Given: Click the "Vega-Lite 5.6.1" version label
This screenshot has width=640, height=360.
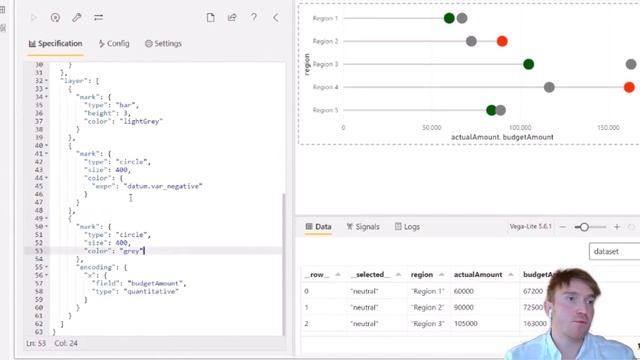Looking at the screenshot, I should point(530,226).
